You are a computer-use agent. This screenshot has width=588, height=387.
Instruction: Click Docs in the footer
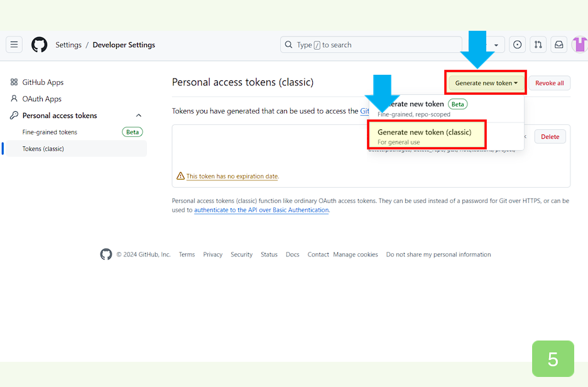[x=293, y=254]
